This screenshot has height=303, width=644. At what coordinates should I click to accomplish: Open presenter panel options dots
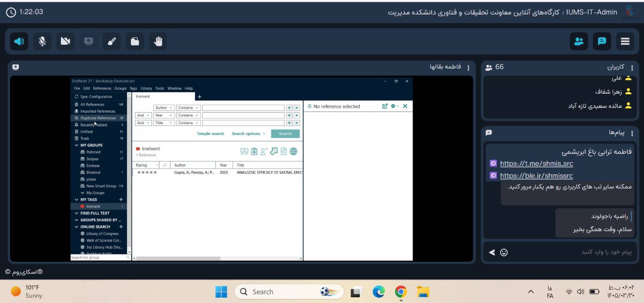click(468, 67)
